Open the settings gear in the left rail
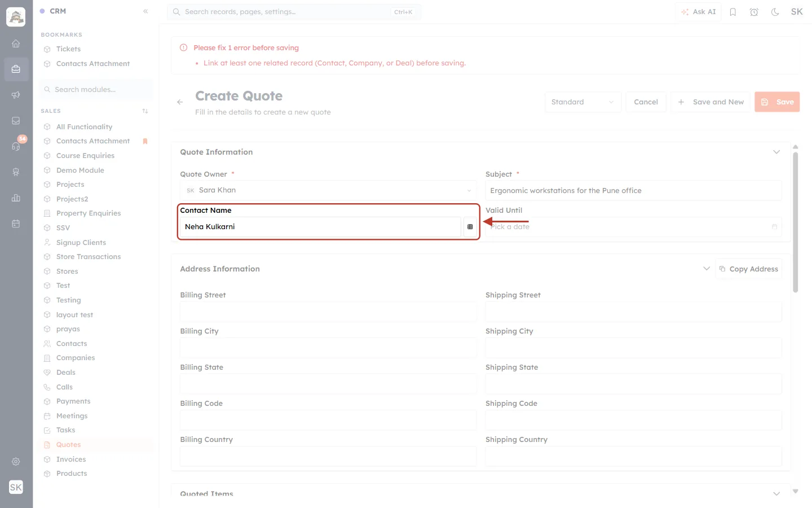Screen dimensions: 812x508 [16, 462]
